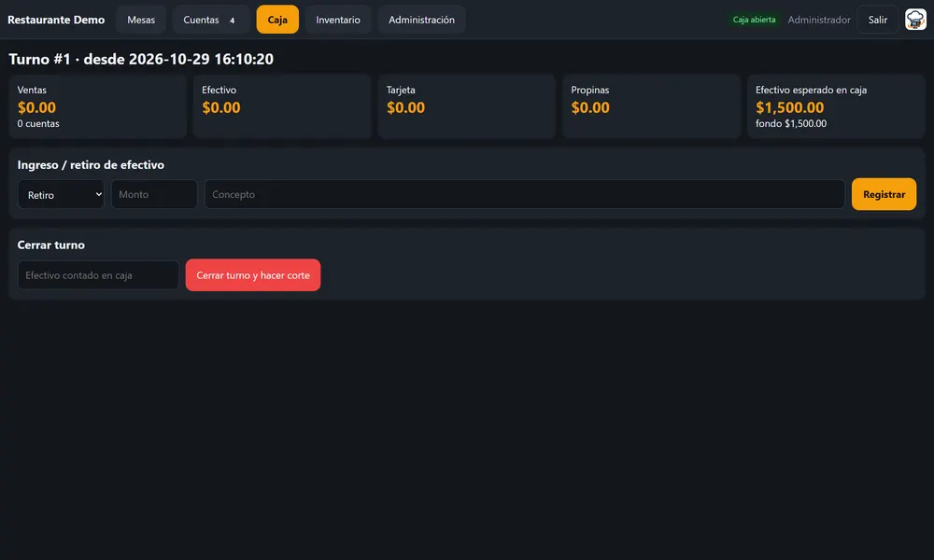Image resolution: width=934 pixels, height=560 pixels.
Task: Click the 0 cuentas text
Action: click(x=38, y=124)
